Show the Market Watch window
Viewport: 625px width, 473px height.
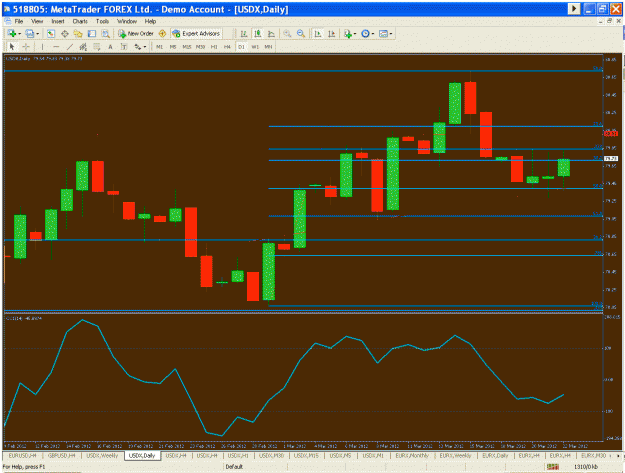click(51, 34)
